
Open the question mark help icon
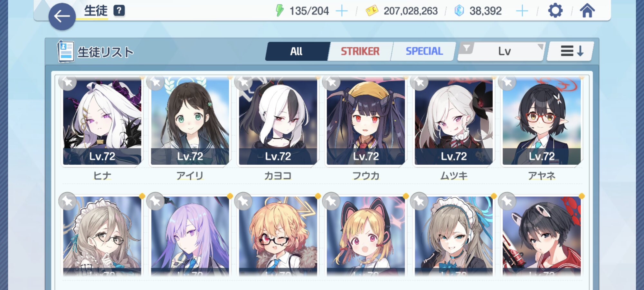click(x=119, y=11)
